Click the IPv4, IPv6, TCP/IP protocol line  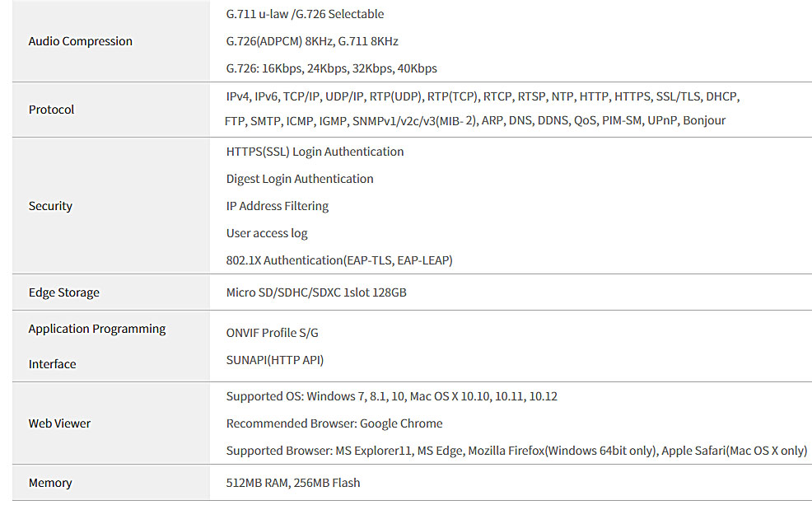[x=483, y=97]
